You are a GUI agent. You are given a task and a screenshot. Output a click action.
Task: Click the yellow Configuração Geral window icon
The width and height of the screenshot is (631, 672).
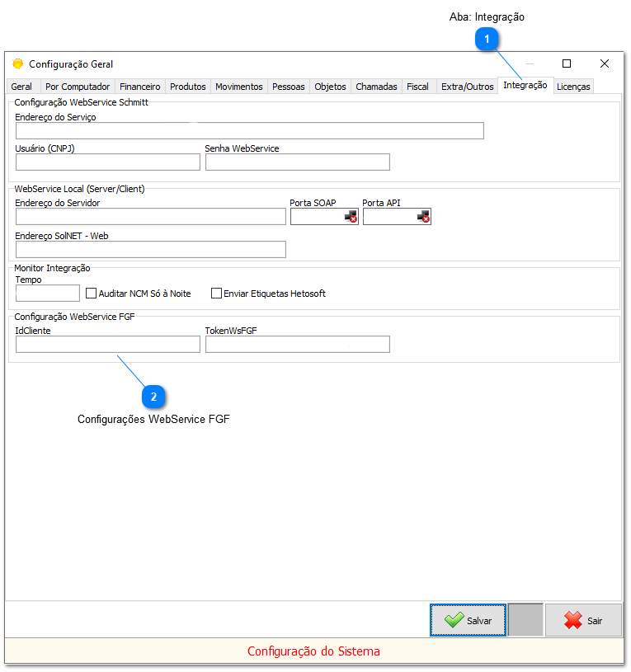click(x=17, y=63)
